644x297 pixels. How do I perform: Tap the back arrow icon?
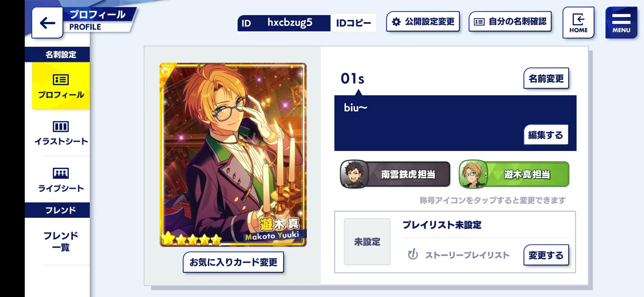click(x=47, y=23)
